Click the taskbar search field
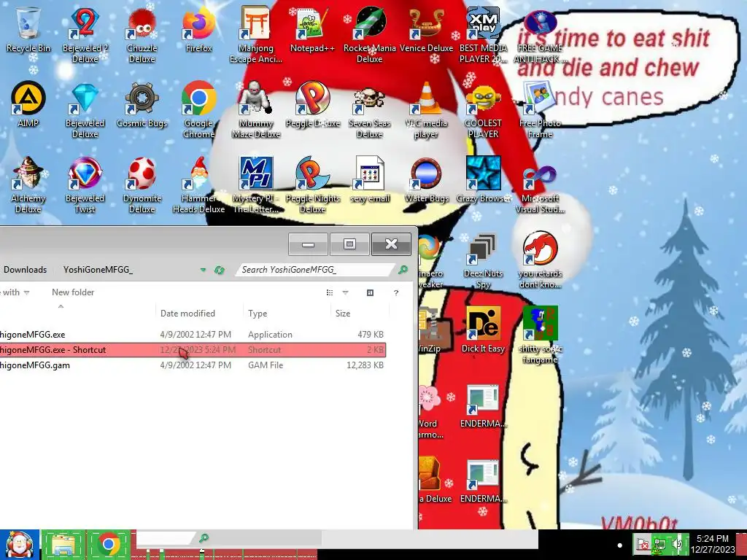747x560 pixels. 165,538
